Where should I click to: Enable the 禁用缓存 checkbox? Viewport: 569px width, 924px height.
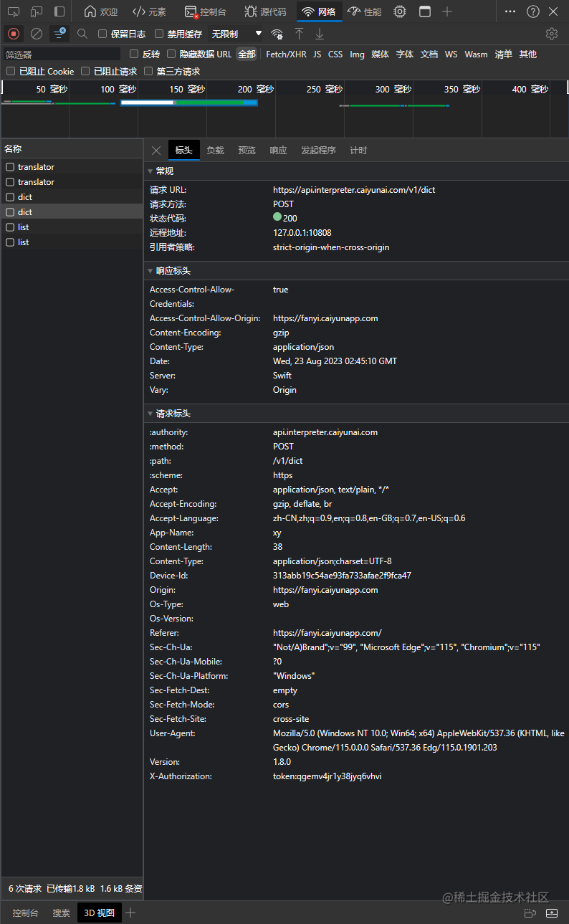click(x=159, y=34)
